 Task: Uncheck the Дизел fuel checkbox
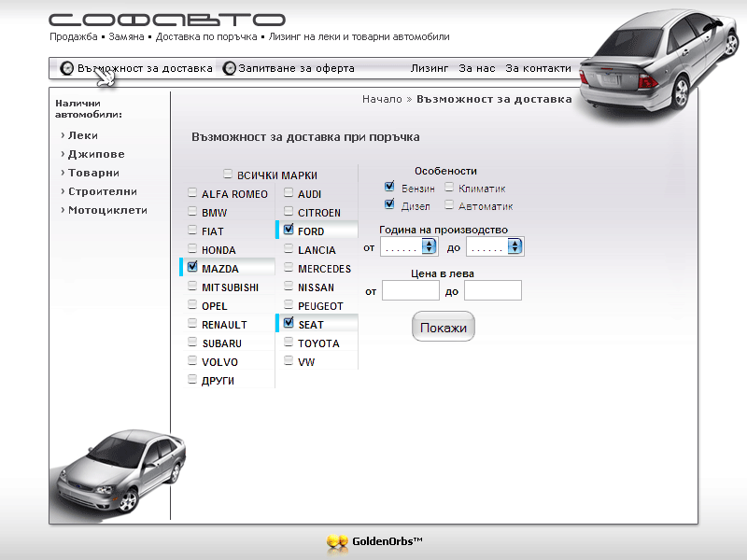[x=389, y=203]
